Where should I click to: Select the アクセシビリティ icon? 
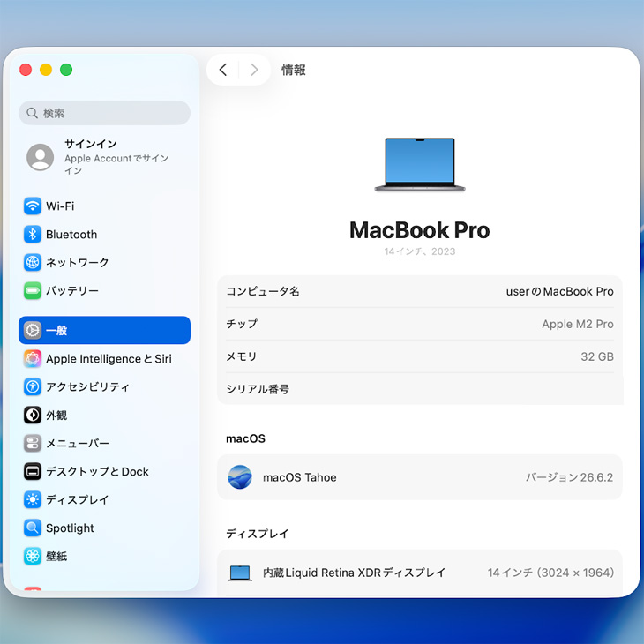(x=33, y=387)
